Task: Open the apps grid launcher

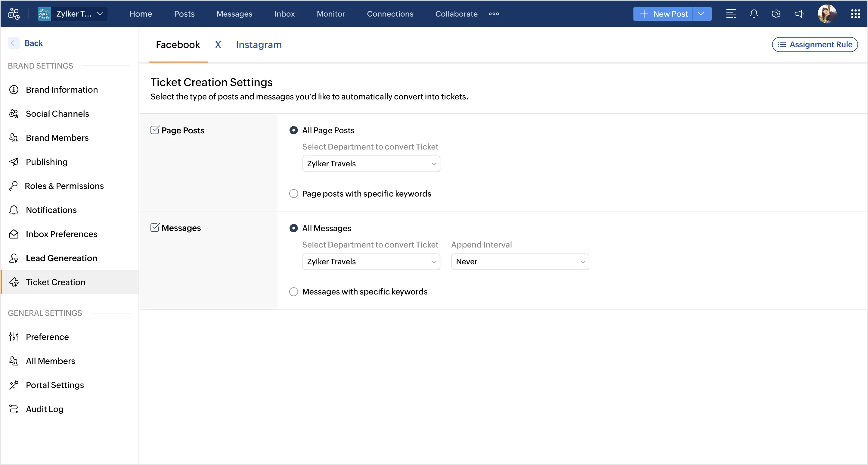Action: tap(855, 14)
